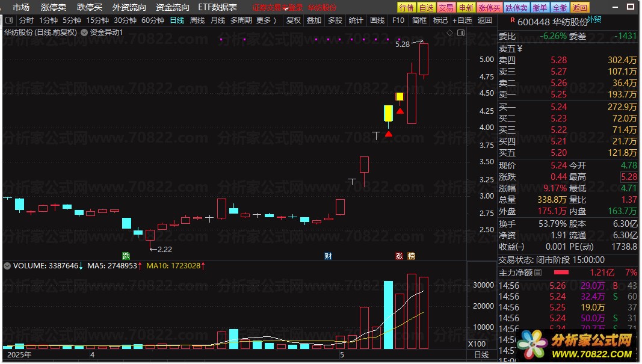Switch to the 15分钟 period
The width and height of the screenshot is (642, 364).
(x=97, y=20)
